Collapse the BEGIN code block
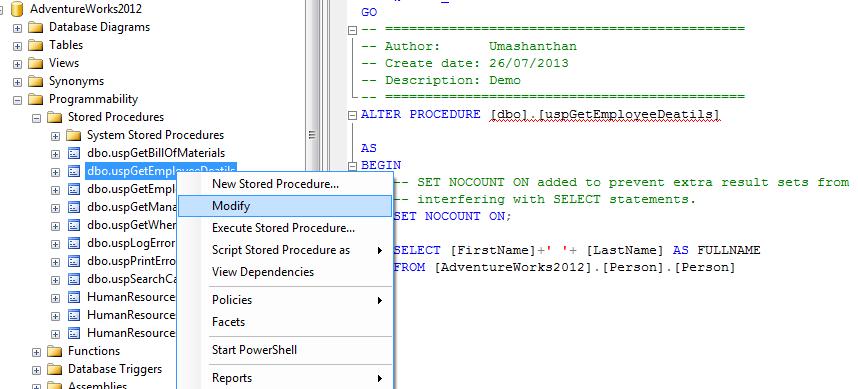Viewport: 858px width, 389px height. [353, 165]
